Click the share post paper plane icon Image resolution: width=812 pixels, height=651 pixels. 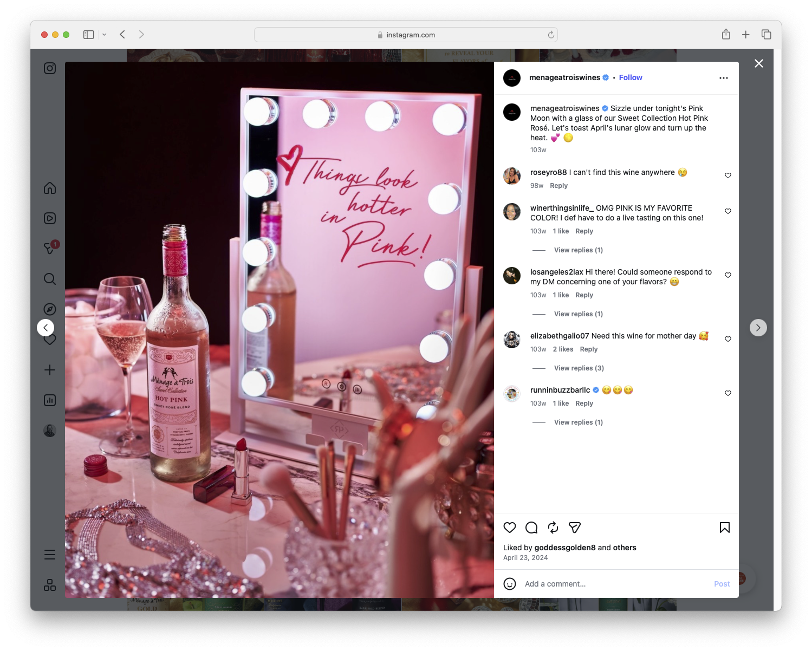tap(574, 528)
